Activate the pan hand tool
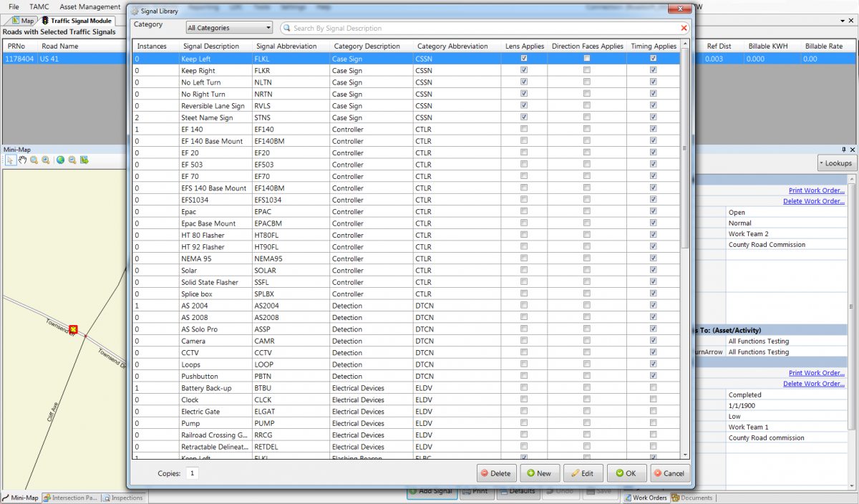 (22, 160)
